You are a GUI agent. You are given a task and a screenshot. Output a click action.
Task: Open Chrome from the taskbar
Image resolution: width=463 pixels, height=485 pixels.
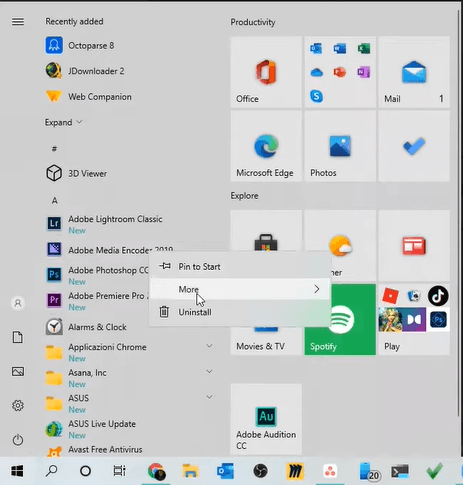(156, 471)
